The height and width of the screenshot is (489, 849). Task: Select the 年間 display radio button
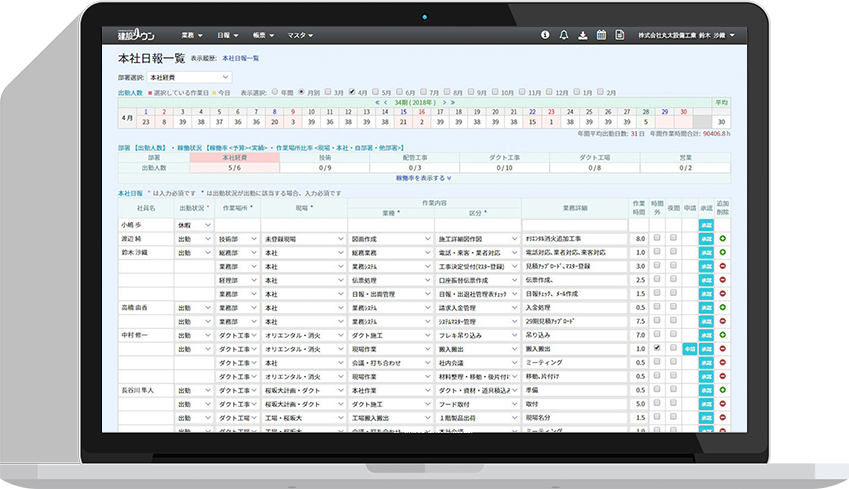tap(275, 92)
